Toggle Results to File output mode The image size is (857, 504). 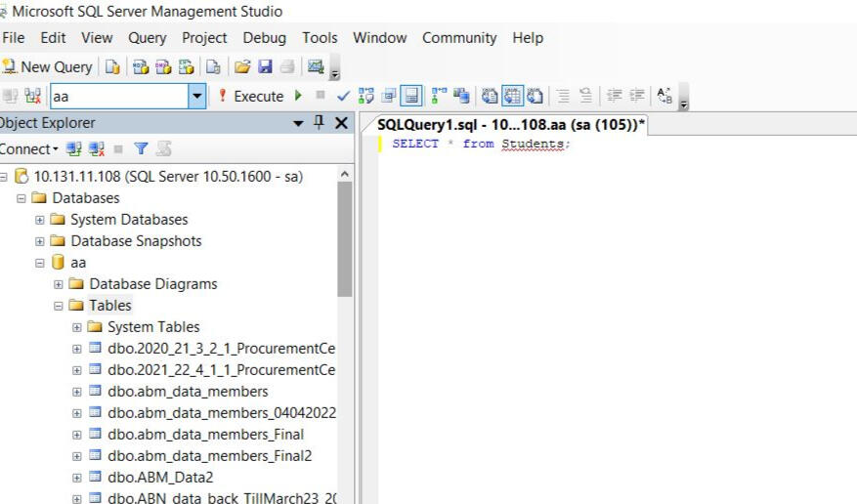click(535, 96)
